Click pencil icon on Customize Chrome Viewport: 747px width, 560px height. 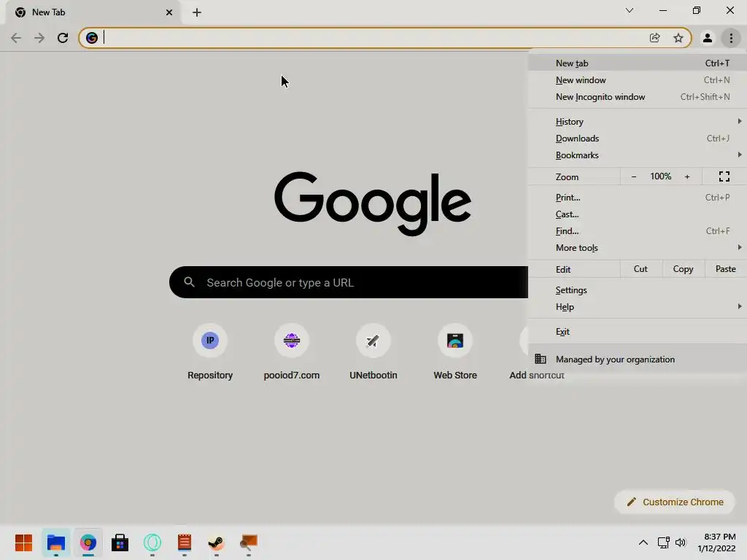631,502
